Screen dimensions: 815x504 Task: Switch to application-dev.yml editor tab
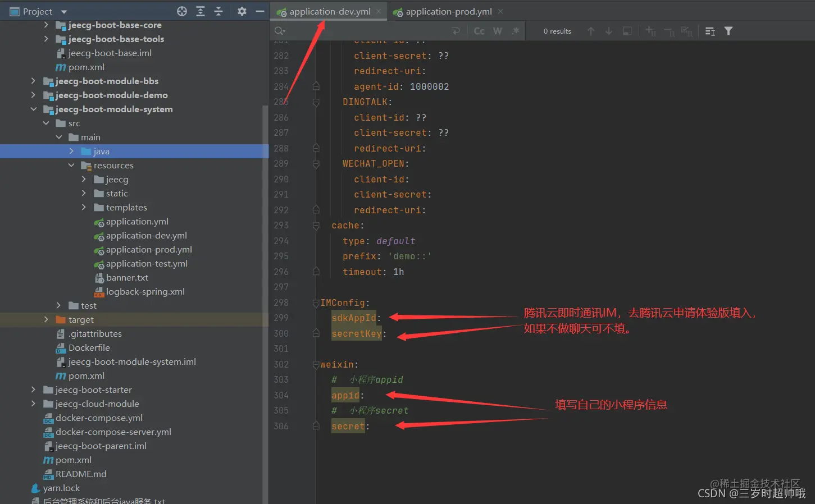330,11
